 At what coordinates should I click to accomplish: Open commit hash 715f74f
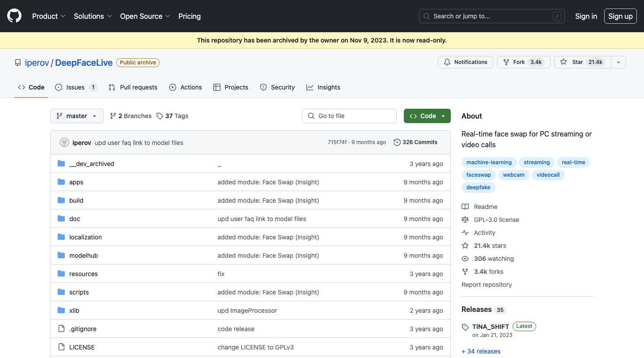point(337,142)
